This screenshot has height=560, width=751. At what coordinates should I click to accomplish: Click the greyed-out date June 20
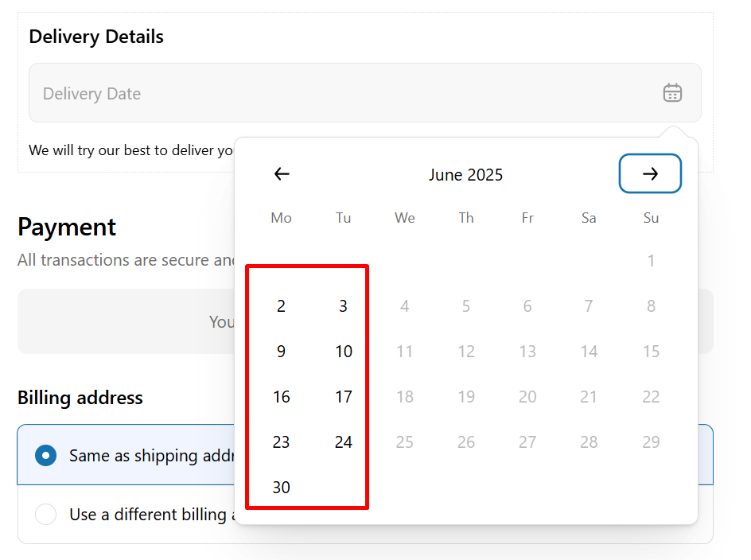(x=527, y=397)
